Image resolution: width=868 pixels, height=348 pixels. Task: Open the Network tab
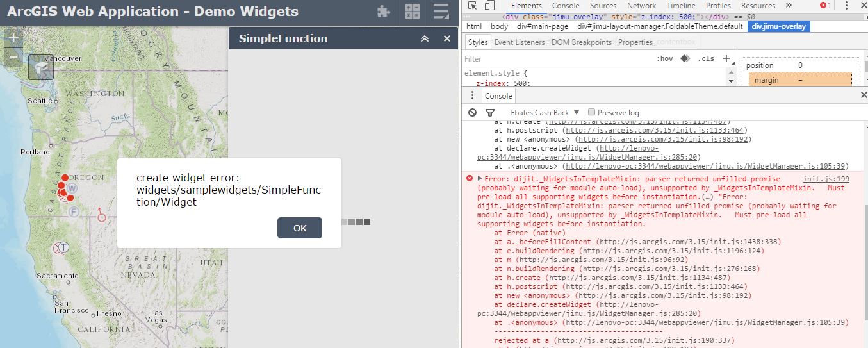click(x=641, y=5)
